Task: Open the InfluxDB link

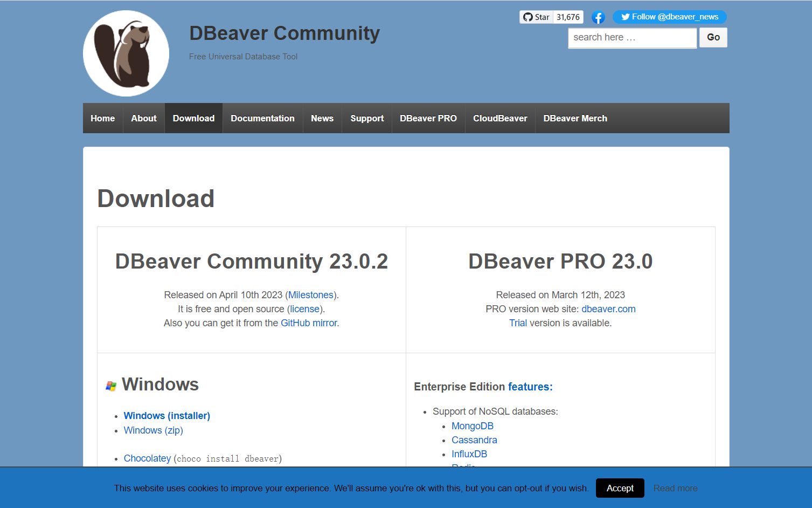Action: pos(469,454)
